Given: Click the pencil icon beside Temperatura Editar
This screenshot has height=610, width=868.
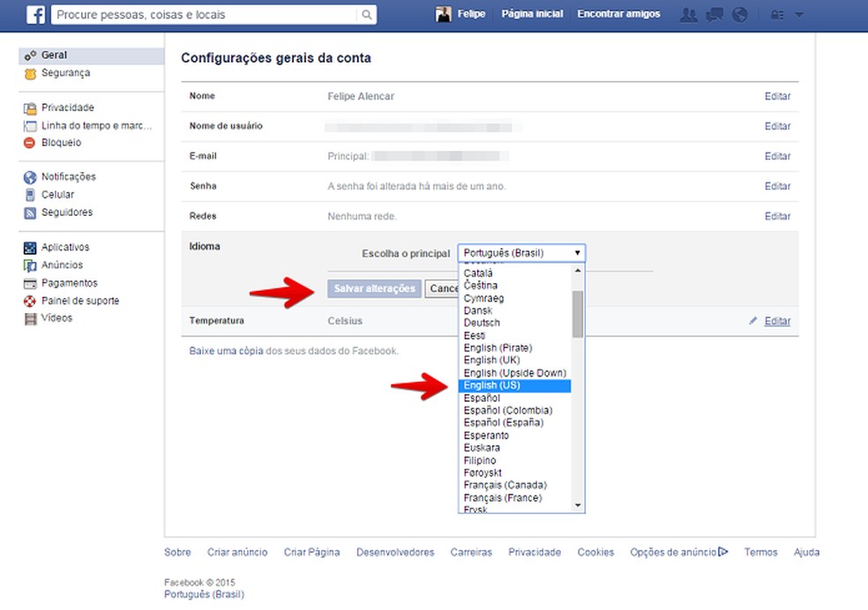Looking at the screenshot, I should [x=752, y=321].
